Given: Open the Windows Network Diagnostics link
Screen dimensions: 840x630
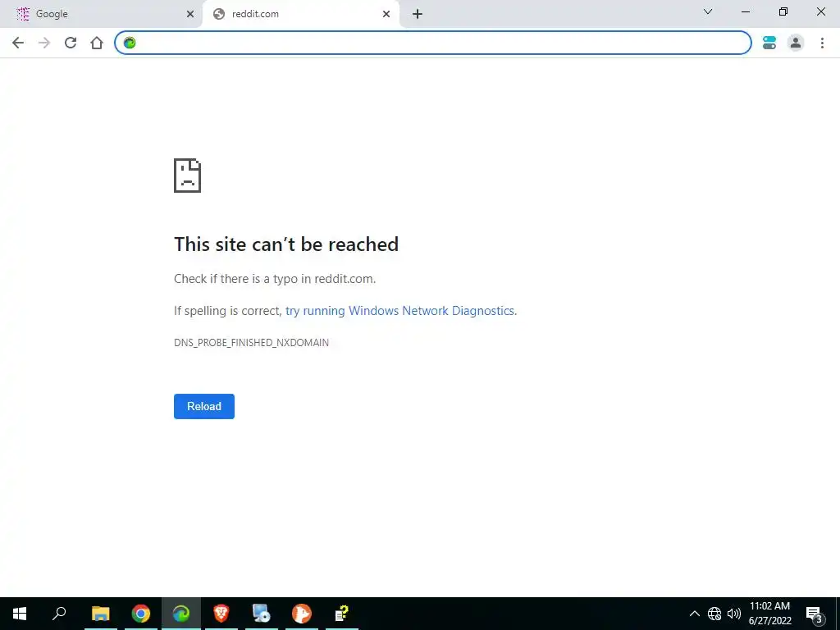Looking at the screenshot, I should tap(400, 311).
